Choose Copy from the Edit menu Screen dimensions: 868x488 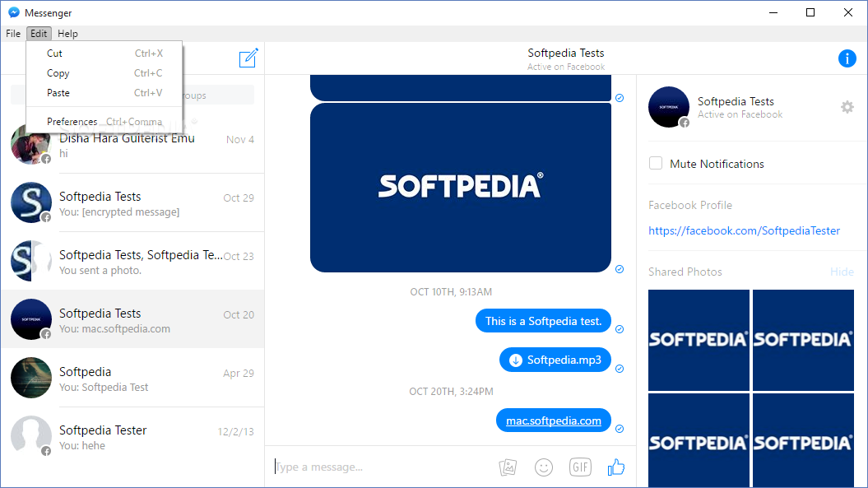(x=104, y=73)
